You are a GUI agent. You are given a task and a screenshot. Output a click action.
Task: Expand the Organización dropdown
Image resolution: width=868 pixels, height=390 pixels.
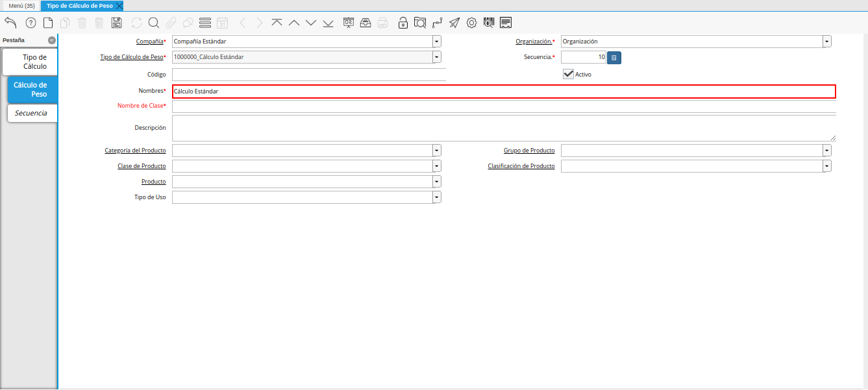[827, 42]
